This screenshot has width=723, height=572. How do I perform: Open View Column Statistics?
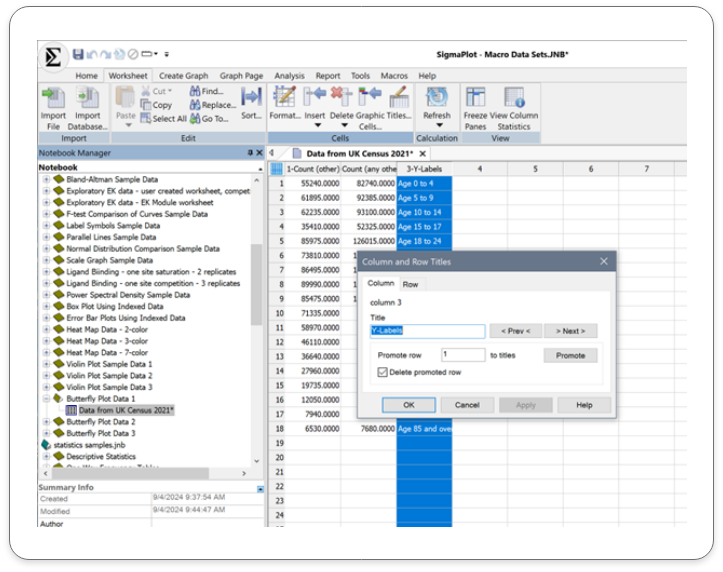514,98
